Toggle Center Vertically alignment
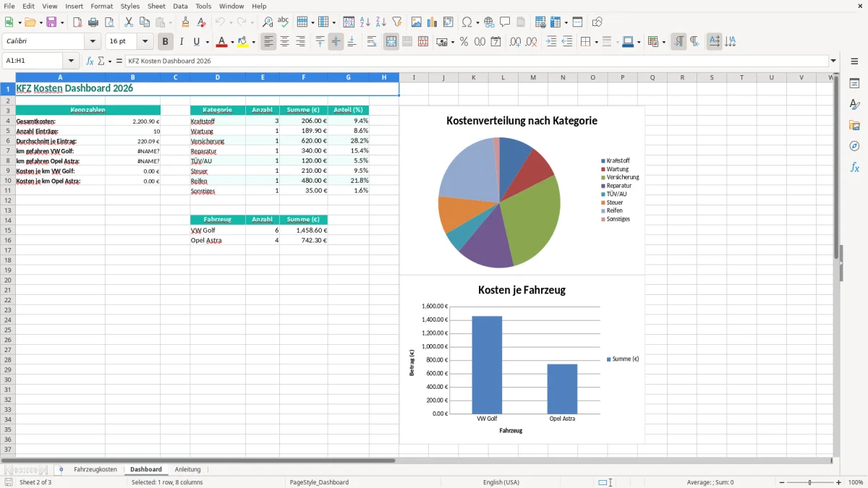 click(336, 42)
